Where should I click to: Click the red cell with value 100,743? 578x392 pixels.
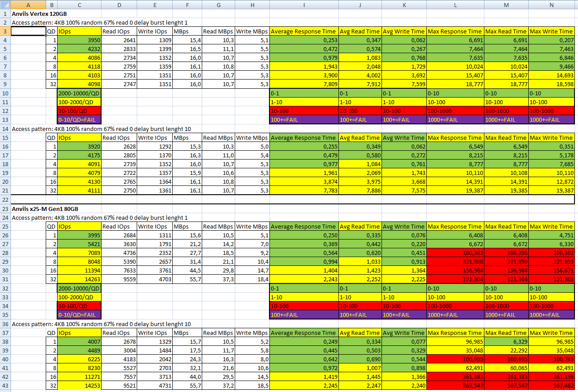[551, 359]
